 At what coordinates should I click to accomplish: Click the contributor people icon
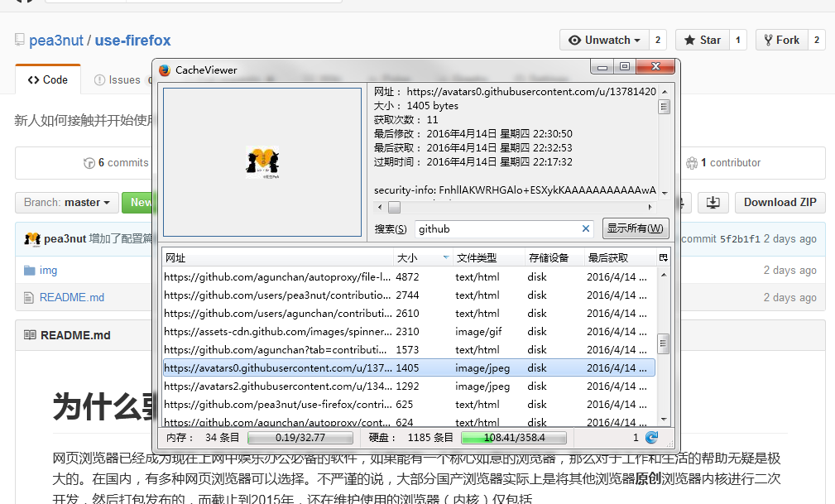692,163
